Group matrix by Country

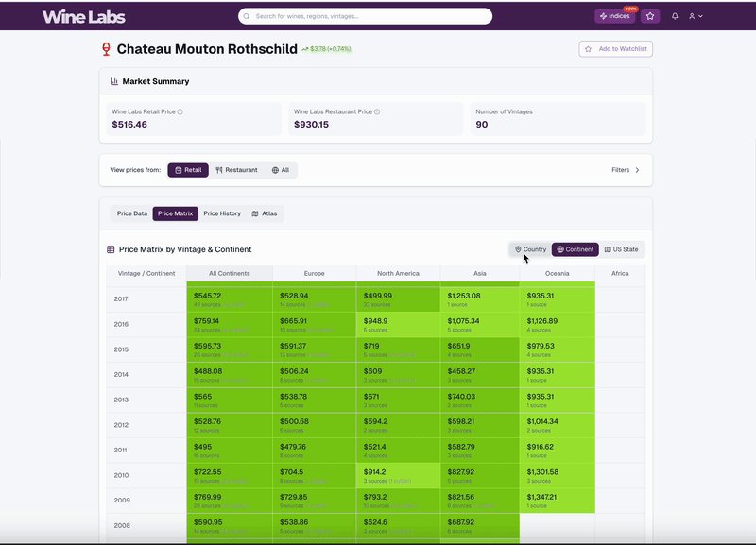click(x=530, y=249)
